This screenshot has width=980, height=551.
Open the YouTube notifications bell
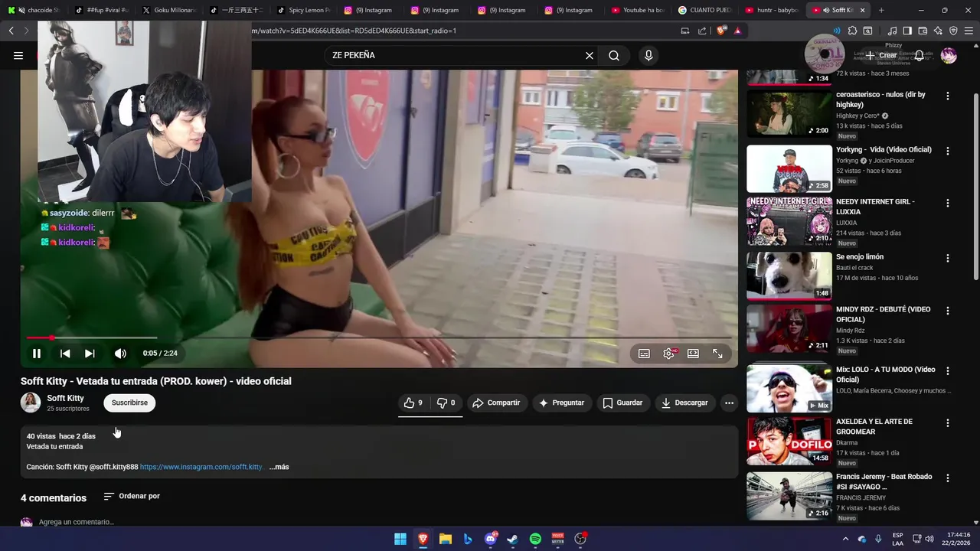(919, 55)
